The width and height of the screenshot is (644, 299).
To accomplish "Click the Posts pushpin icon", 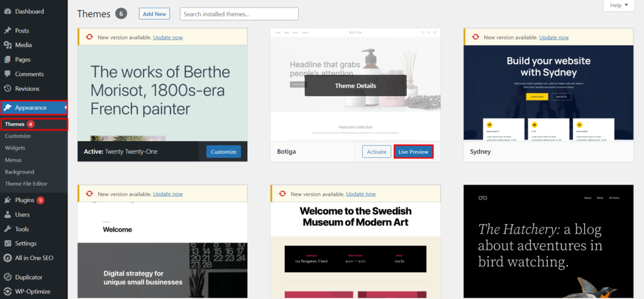I will 8,31.
